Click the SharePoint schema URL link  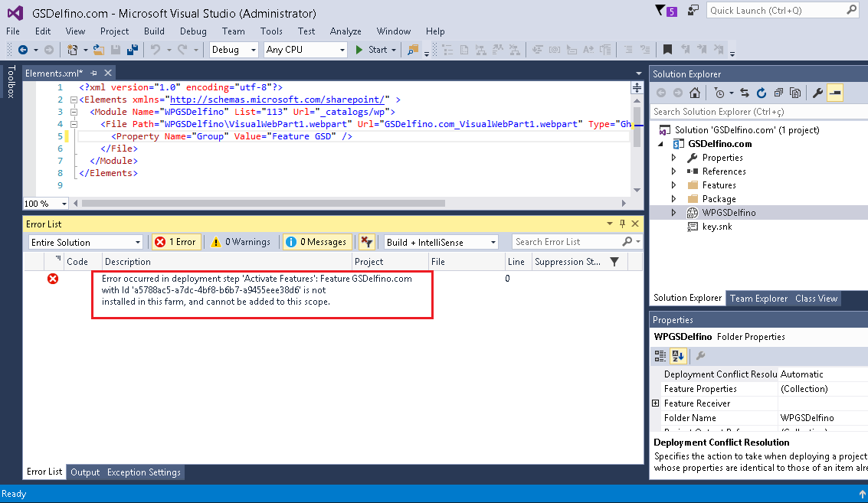[280, 100]
